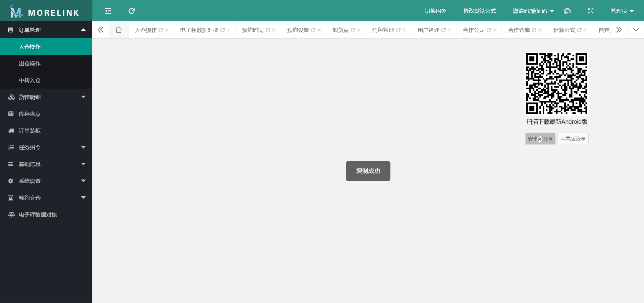Close the 角色管理 tab
The image size is (644, 303).
click(405, 30)
